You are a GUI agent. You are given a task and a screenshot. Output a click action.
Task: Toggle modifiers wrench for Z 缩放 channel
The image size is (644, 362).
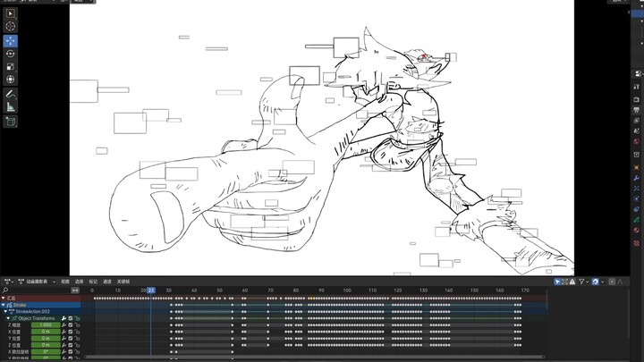[64, 325]
